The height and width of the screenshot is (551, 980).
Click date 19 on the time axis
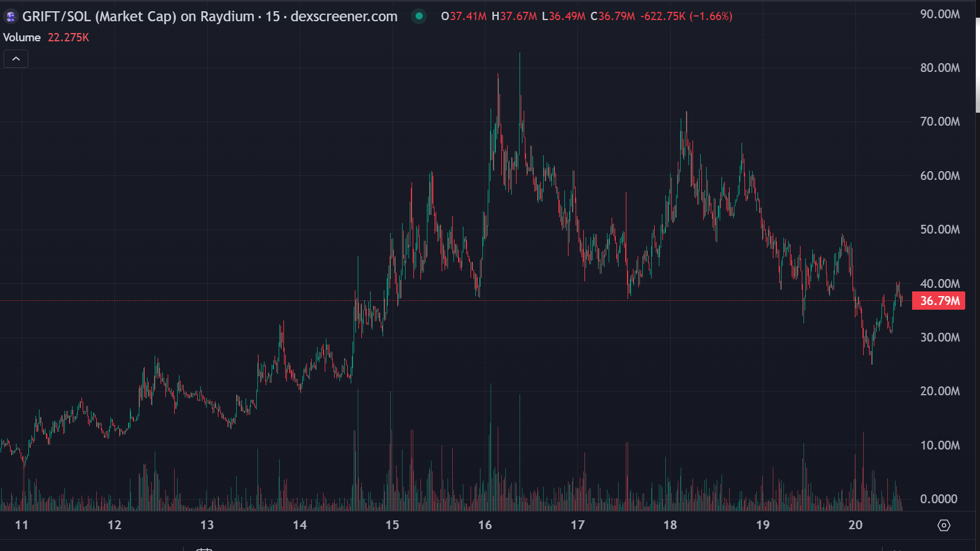click(763, 525)
